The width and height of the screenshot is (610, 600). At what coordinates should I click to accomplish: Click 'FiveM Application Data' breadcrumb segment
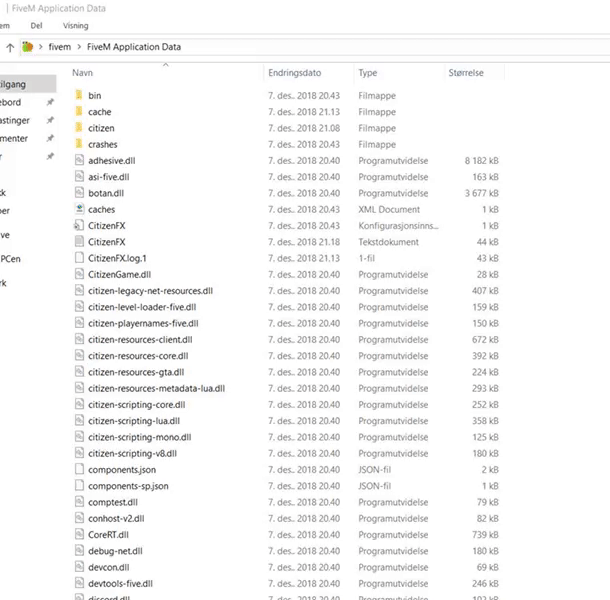134,47
